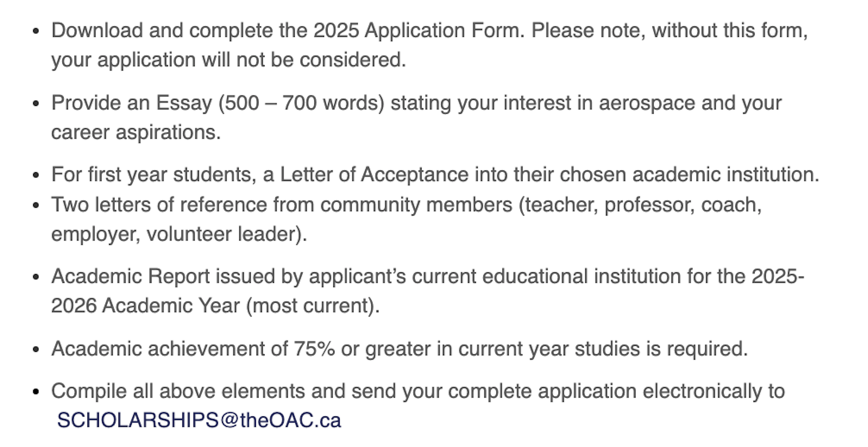Click the bullet before 'Provide an Essay'
Screen dimensions: 868x447
[x=36, y=103]
